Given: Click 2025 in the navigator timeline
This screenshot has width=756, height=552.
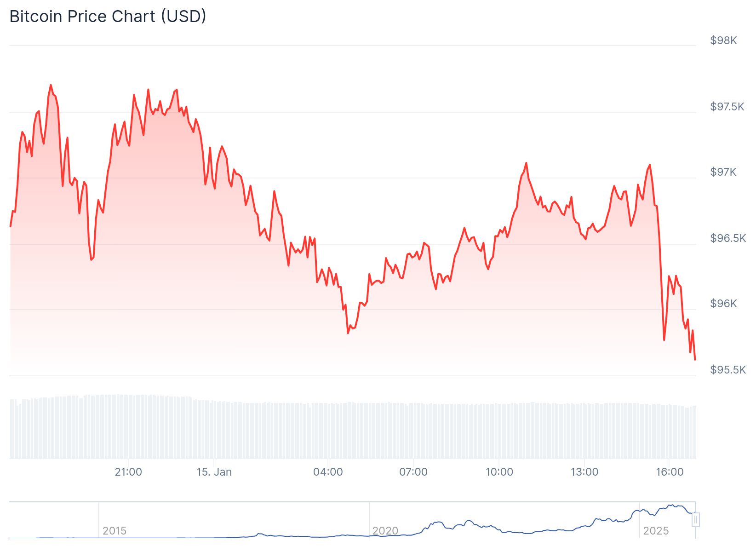Looking at the screenshot, I should 656,531.
